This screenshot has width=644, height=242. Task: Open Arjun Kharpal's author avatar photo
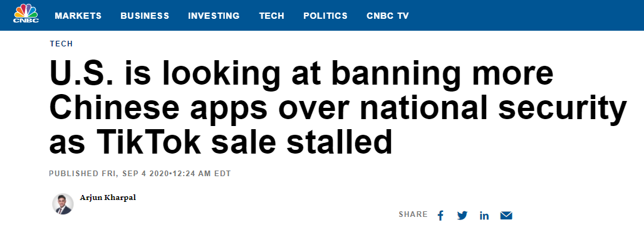click(63, 204)
